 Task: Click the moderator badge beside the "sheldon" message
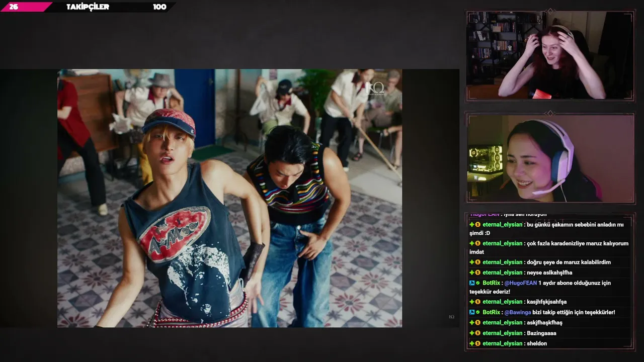point(472,343)
